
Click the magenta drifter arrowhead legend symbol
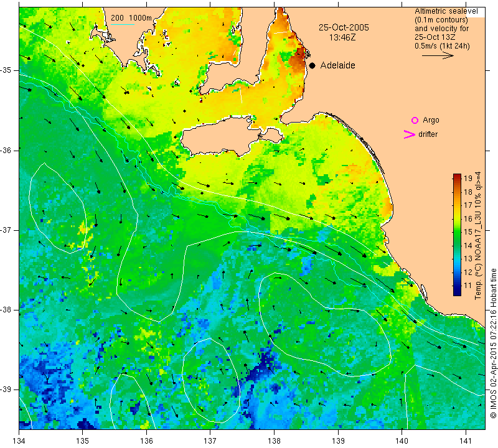pos(409,134)
